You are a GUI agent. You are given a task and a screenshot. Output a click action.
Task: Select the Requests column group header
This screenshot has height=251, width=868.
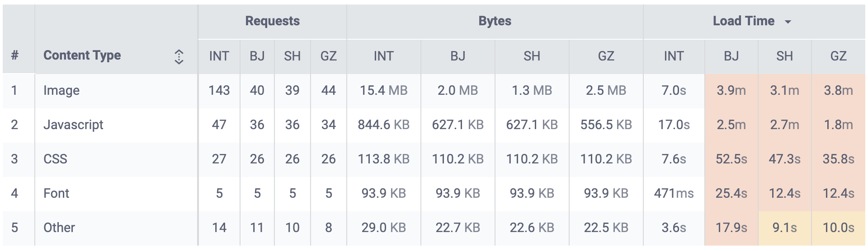point(272,21)
